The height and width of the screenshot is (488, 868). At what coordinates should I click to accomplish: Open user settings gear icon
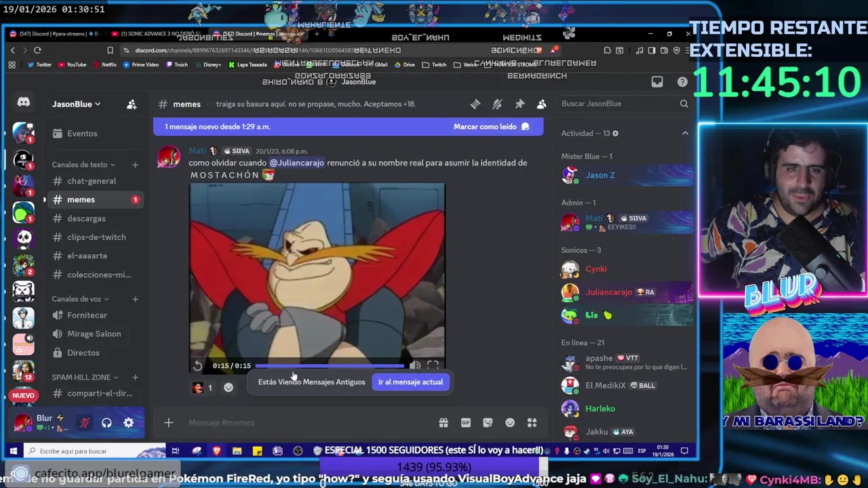(x=128, y=422)
